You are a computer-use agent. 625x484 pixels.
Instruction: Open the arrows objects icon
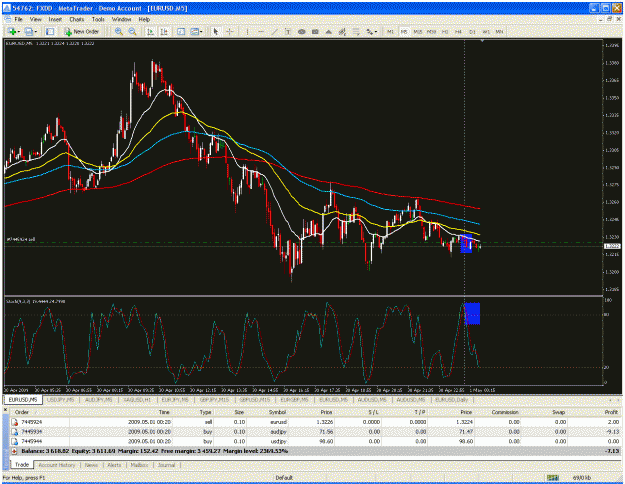[369, 31]
